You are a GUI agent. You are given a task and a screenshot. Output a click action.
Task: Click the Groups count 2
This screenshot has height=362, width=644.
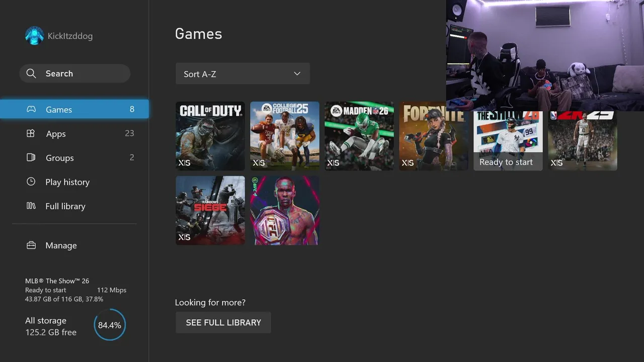tap(132, 157)
